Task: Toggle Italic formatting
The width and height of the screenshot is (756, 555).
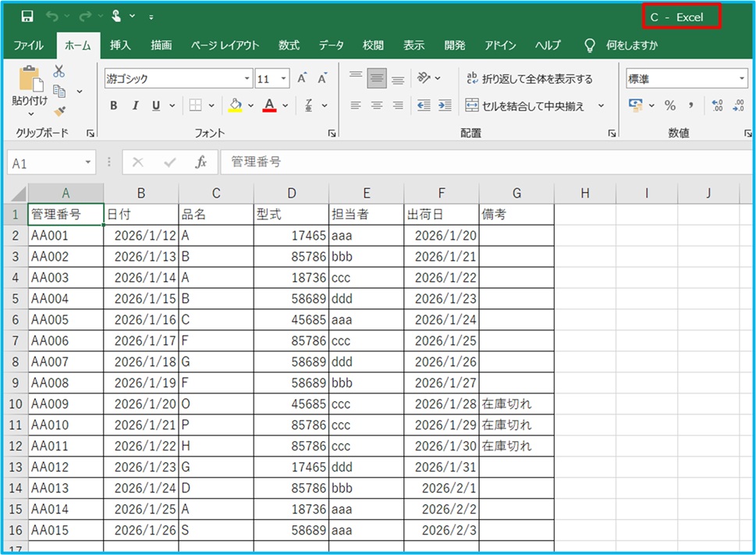Action: 135,106
